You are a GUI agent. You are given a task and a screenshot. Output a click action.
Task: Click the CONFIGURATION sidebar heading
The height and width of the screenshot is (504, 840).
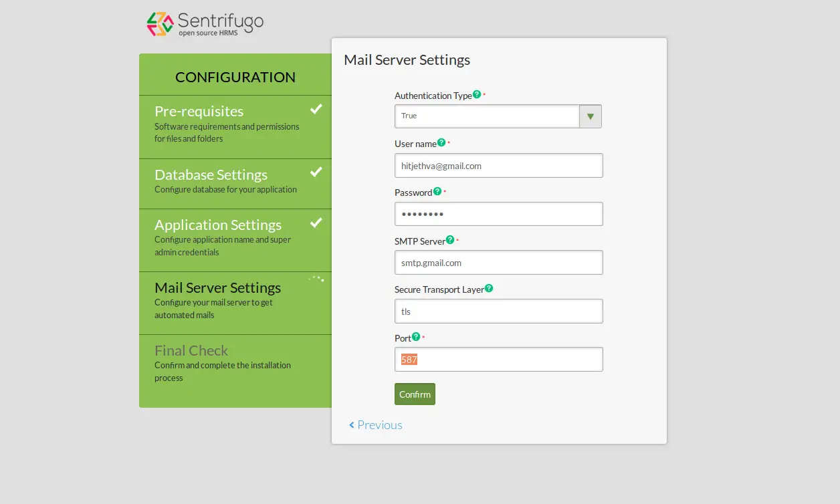[x=235, y=77]
